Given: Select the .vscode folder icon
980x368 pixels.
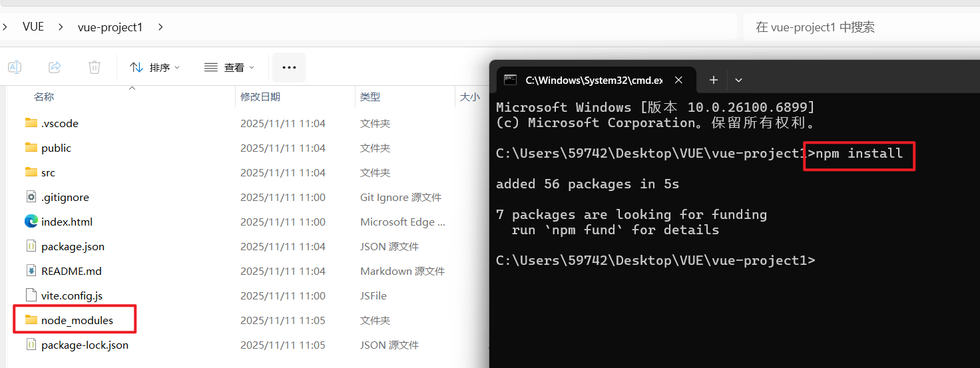Looking at the screenshot, I should pyautogui.click(x=31, y=123).
